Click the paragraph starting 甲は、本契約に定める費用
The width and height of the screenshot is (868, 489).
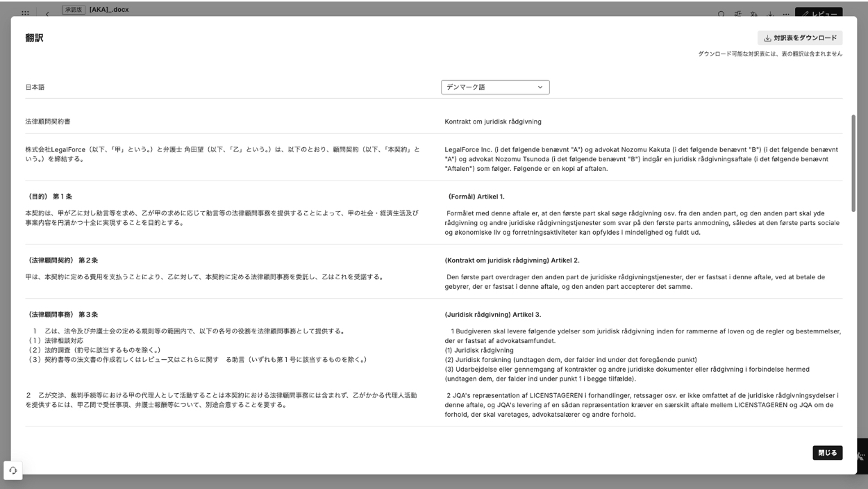[x=204, y=276]
